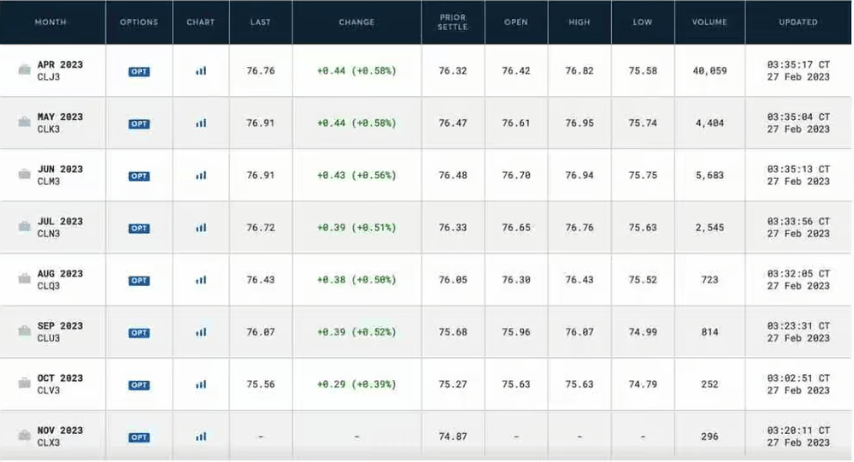Open chart icon for MAY 2023 contract
The height and width of the screenshot is (462, 854).
[201, 123]
